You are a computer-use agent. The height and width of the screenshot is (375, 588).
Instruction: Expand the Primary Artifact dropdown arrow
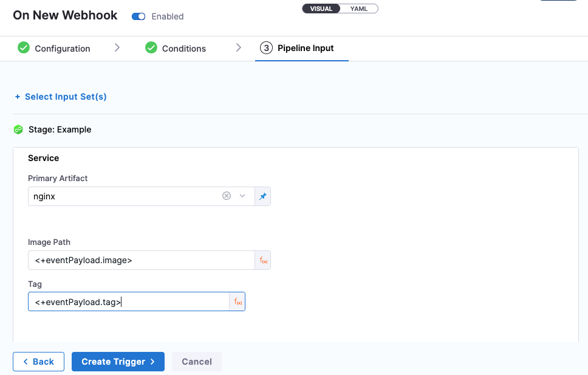(242, 196)
